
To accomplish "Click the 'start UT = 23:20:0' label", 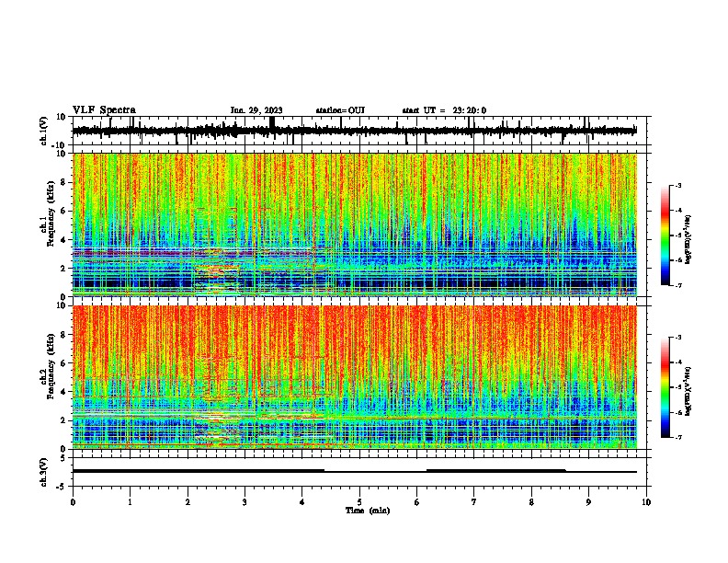I will pos(444,110).
